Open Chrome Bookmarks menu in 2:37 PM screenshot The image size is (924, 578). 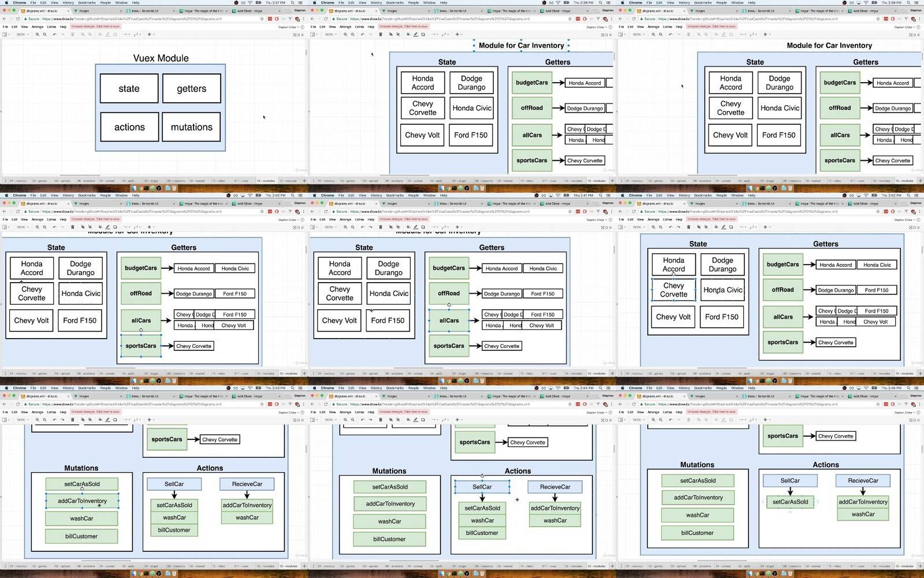pos(87,2)
